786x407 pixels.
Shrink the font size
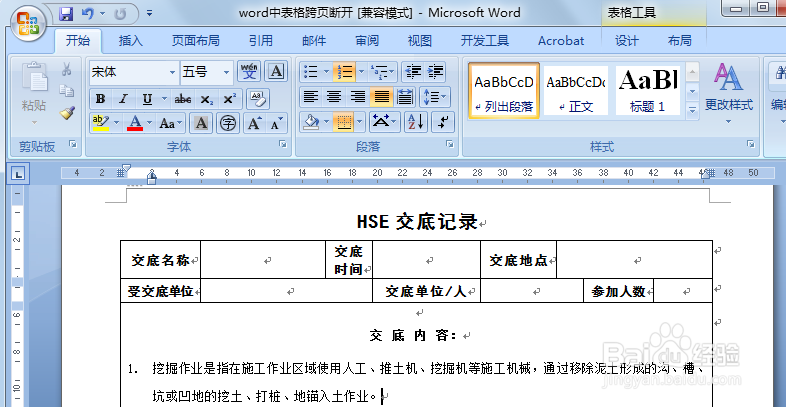276,123
